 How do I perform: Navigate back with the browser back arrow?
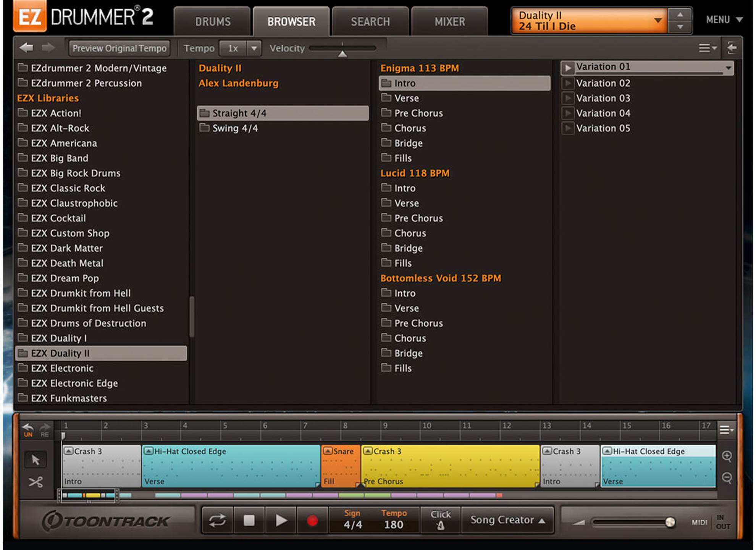[26, 48]
